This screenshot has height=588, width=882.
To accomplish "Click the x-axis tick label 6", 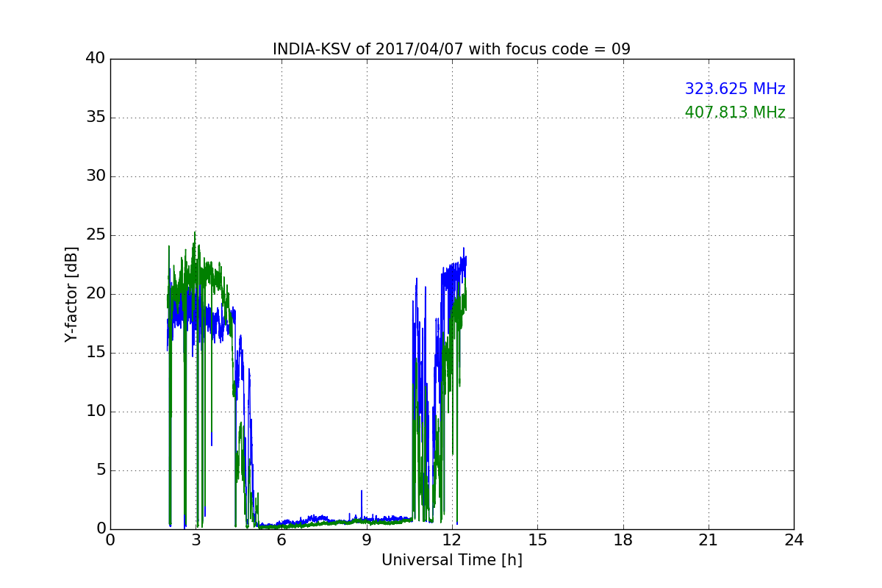I will pos(281,540).
